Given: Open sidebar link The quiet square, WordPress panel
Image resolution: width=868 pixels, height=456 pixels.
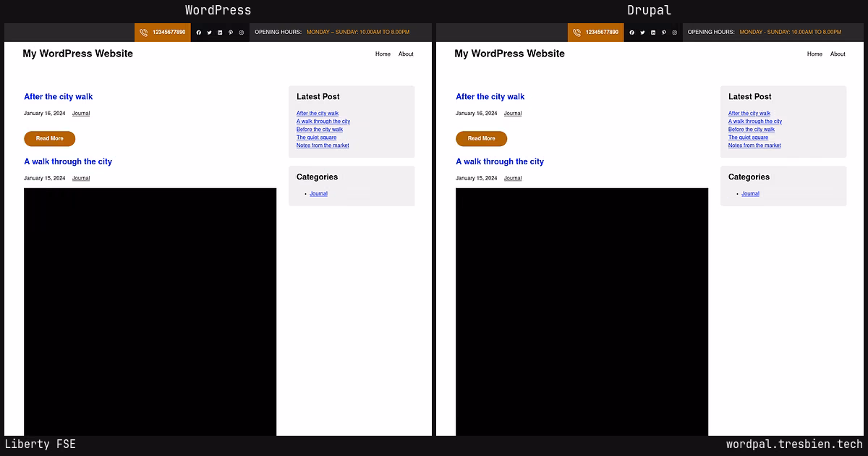Looking at the screenshot, I should pos(317,138).
